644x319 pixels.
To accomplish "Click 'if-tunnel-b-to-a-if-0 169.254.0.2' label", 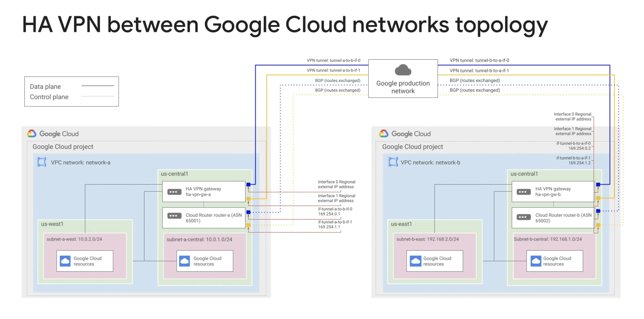I will click(x=574, y=146).
